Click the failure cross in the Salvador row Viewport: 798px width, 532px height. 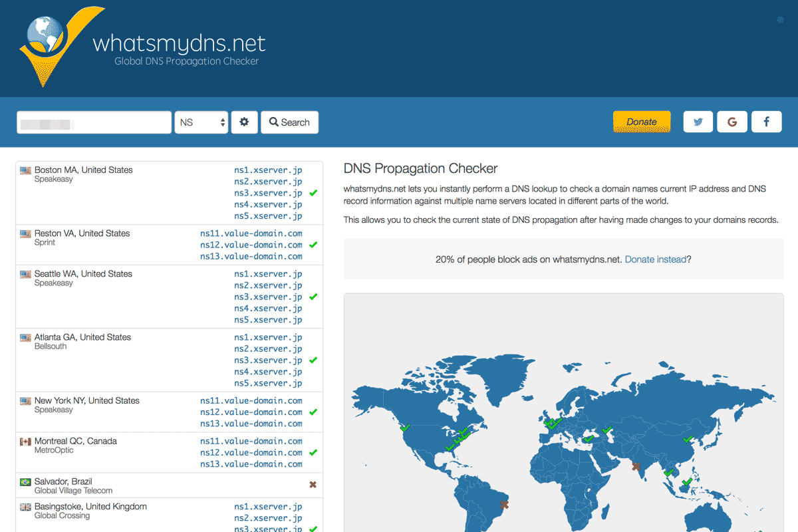pos(313,485)
